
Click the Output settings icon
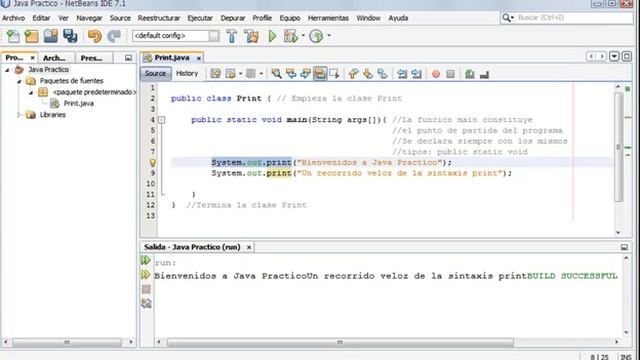tap(146, 303)
